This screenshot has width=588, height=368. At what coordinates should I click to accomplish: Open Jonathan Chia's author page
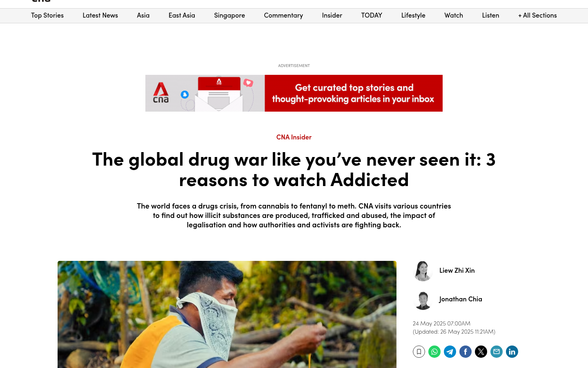(461, 299)
